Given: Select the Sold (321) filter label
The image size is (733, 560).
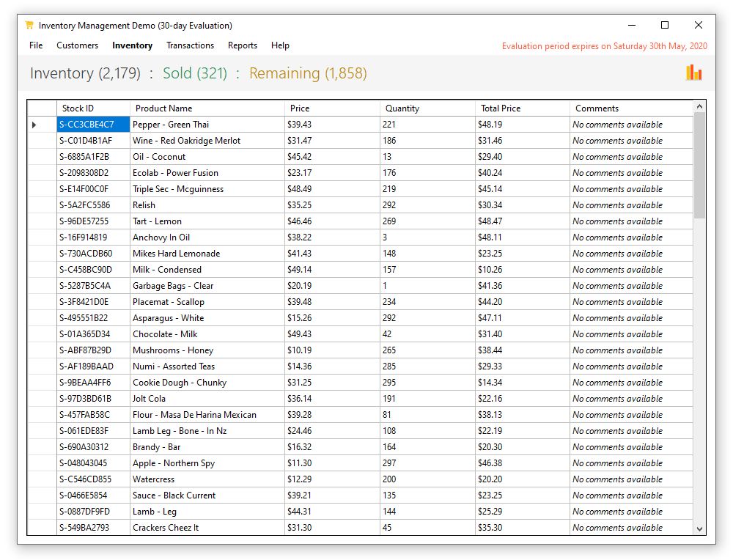Looking at the screenshot, I should pos(195,73).
